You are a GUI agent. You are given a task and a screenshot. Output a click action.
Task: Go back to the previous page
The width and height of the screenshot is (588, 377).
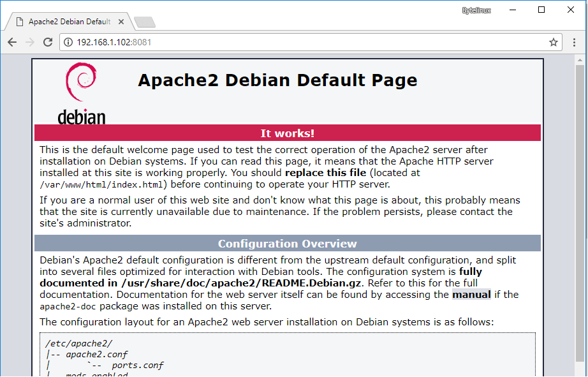(12, 42)
